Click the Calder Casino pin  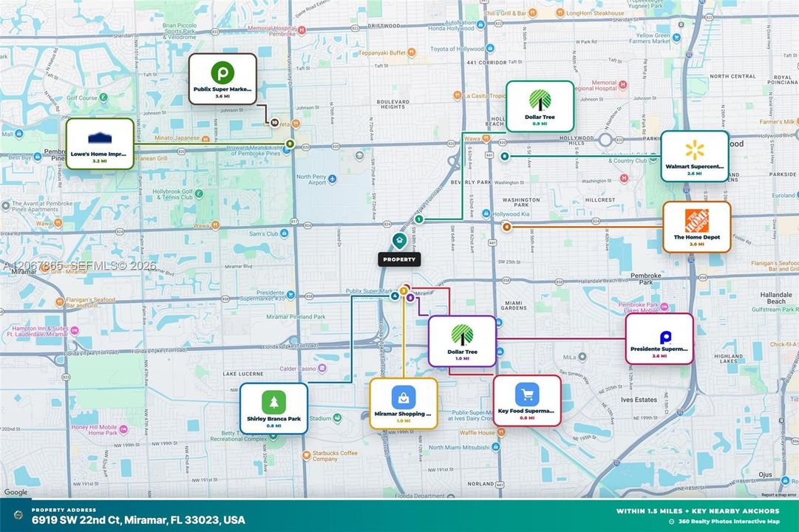(x=322, y=368)
